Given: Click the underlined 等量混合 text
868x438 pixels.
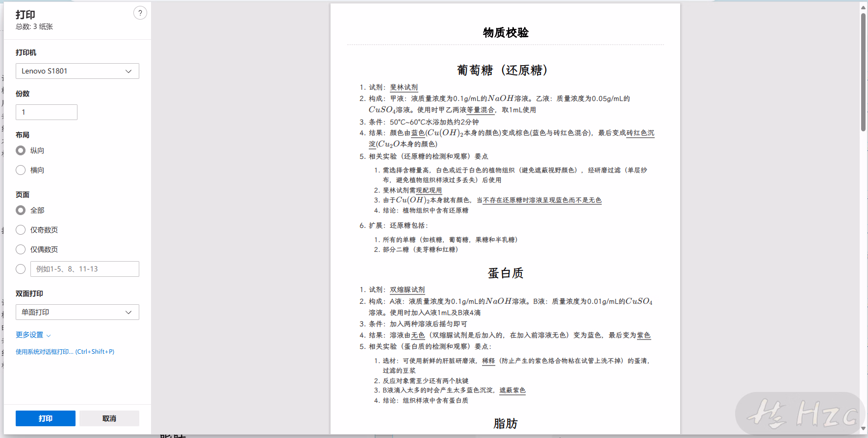Looking at the screenshot, I should click(481, 110).
